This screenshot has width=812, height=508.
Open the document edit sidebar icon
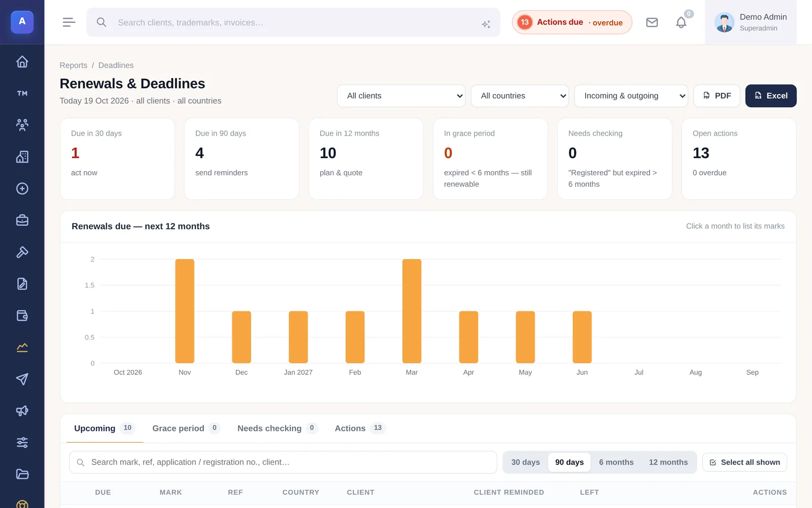[x=22, y=284]
